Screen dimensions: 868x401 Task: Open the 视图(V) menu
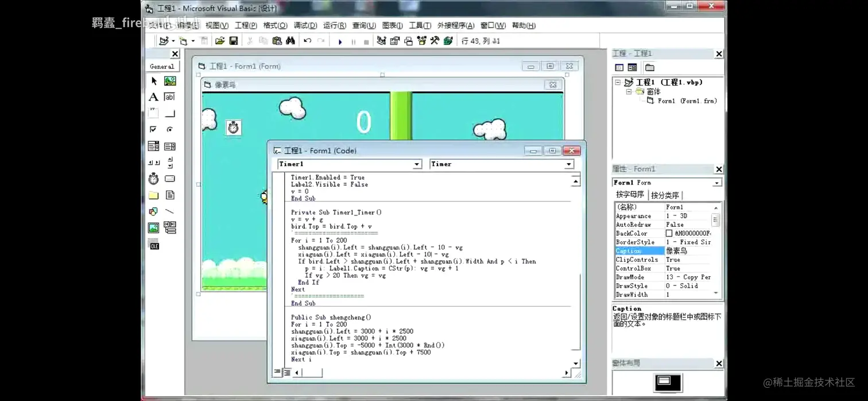(x=217, y=25)
